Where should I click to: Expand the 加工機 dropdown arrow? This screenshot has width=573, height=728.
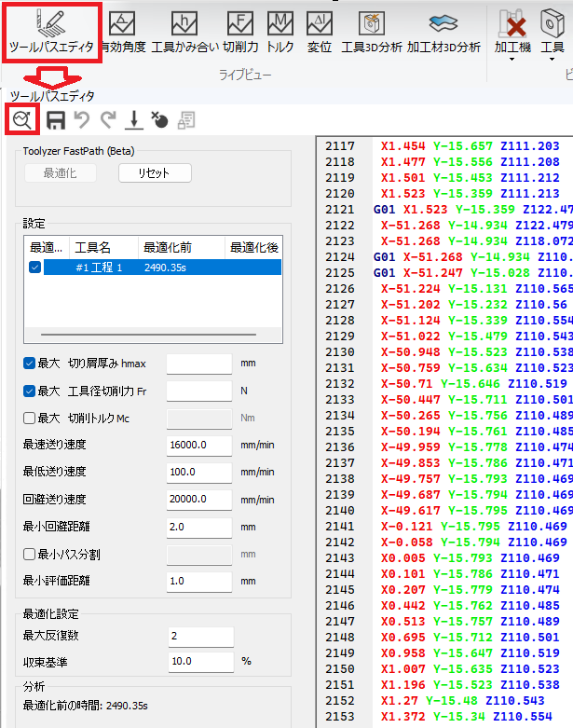512,60
